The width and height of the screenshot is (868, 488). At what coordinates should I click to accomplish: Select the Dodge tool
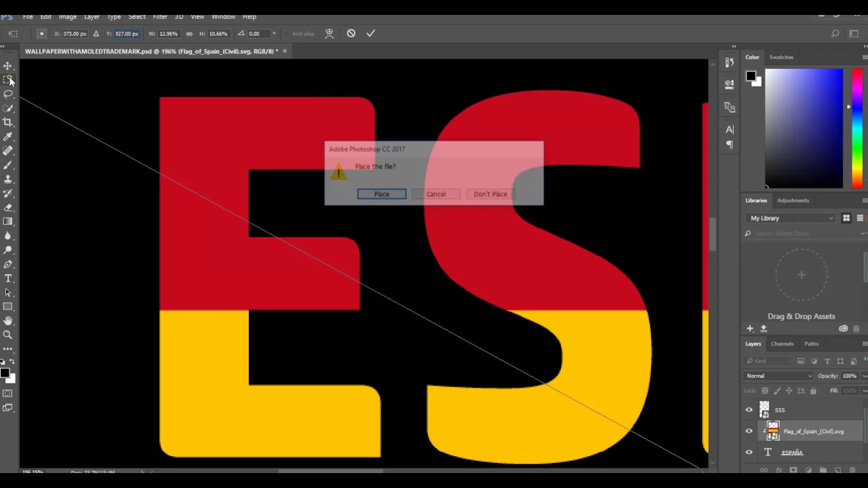click(7, 250)
